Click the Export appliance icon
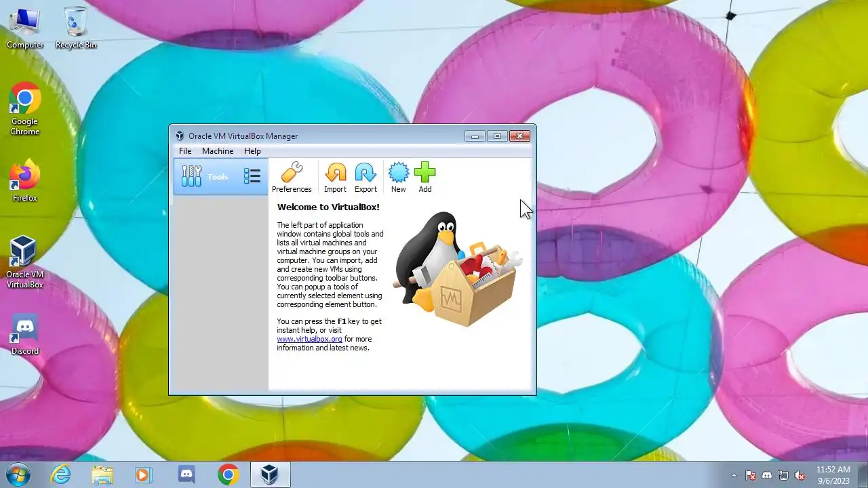Image resolution: width=868 pixels, height=488 pixels. tap(366, 178)
